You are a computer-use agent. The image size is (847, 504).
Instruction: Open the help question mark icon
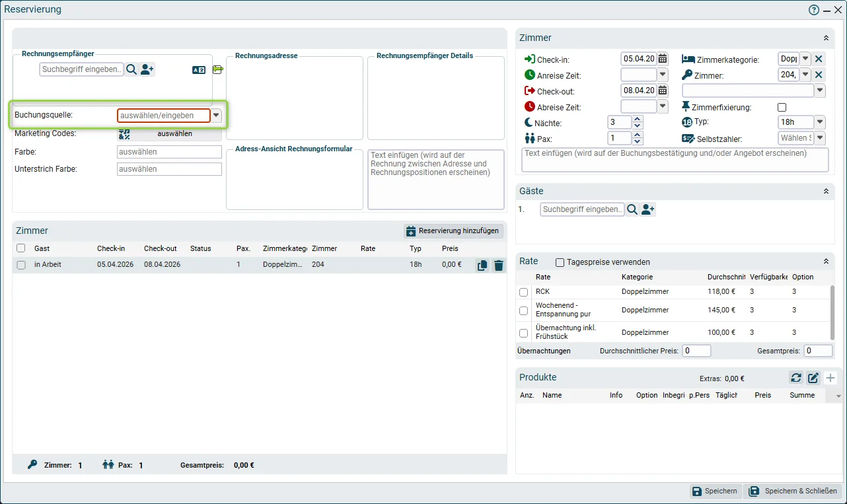click(814, 10)
